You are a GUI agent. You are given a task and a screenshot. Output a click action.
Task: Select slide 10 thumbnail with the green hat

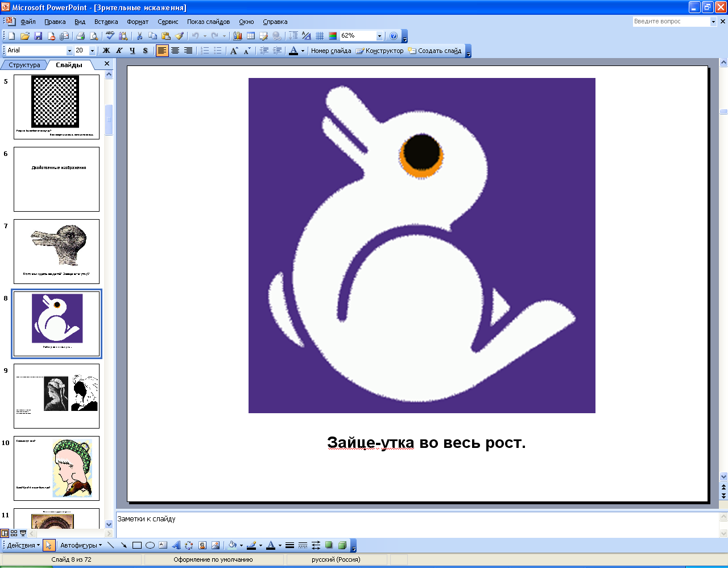pyautogui.click(x=56, y=468)
